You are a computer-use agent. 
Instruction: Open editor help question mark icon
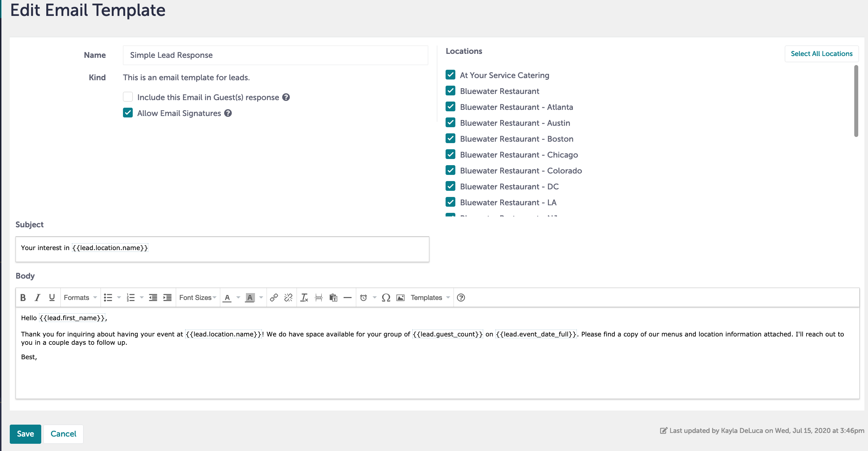tap(461, 297)
